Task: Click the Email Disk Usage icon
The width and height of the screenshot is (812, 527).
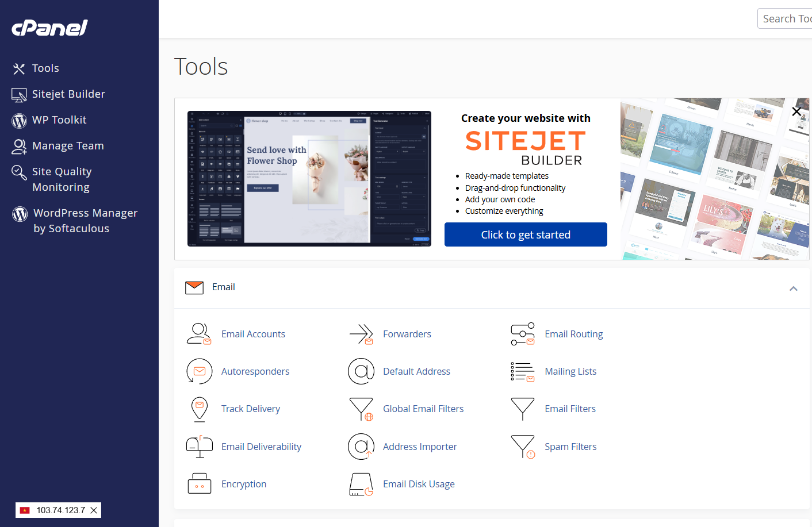Action: (x=361, y=484)
